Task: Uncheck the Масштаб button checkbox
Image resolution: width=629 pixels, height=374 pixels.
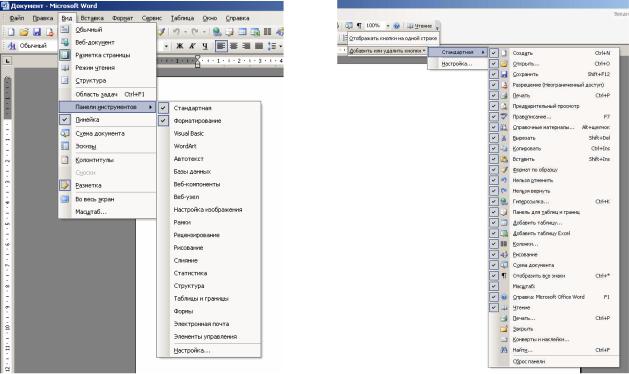Action: [x=494, y=287]
